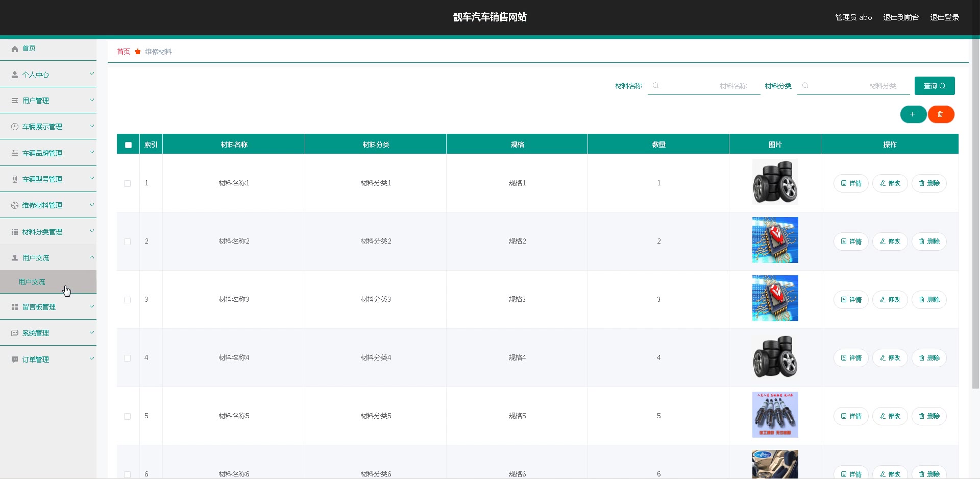
Task: Expand the 材料分类管理 menu chevron
Action: click(92, 231)
